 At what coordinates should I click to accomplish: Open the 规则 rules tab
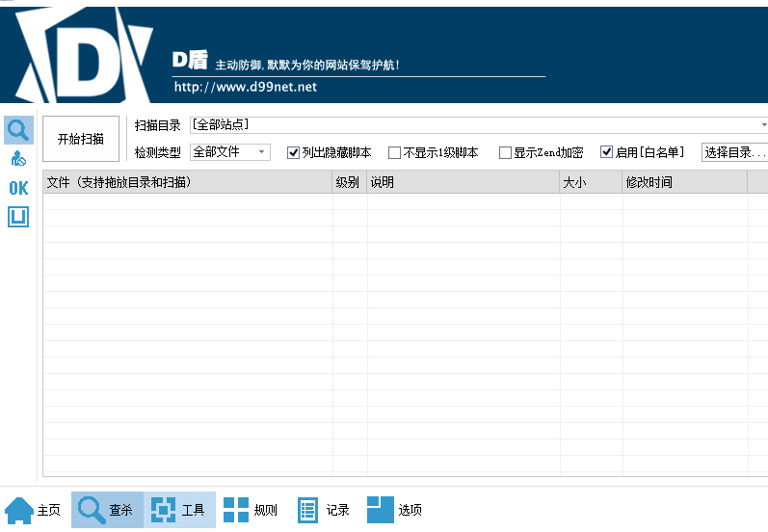click(251, 510)
